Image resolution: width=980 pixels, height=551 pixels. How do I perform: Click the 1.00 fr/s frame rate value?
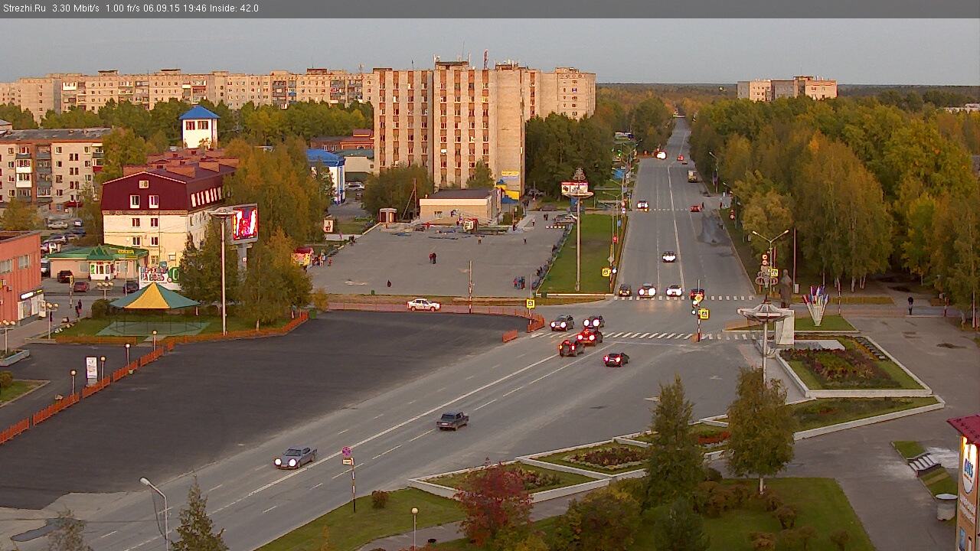122,8
